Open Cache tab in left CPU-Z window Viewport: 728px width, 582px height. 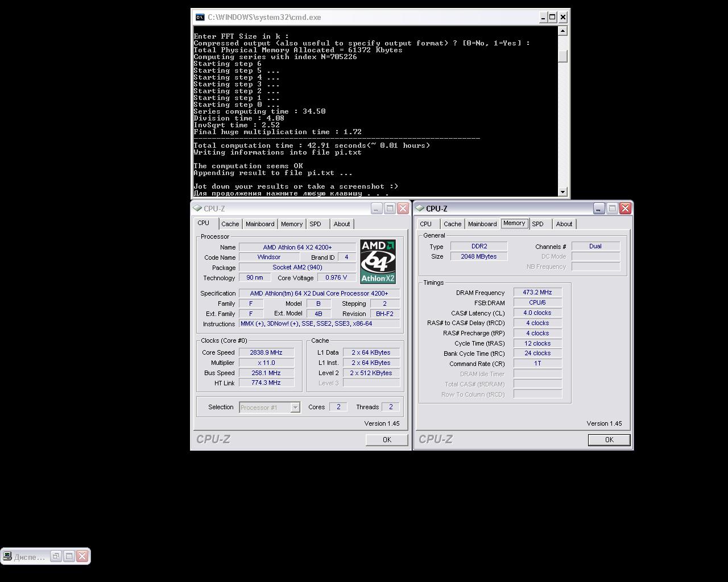click(x=230, y=224)
